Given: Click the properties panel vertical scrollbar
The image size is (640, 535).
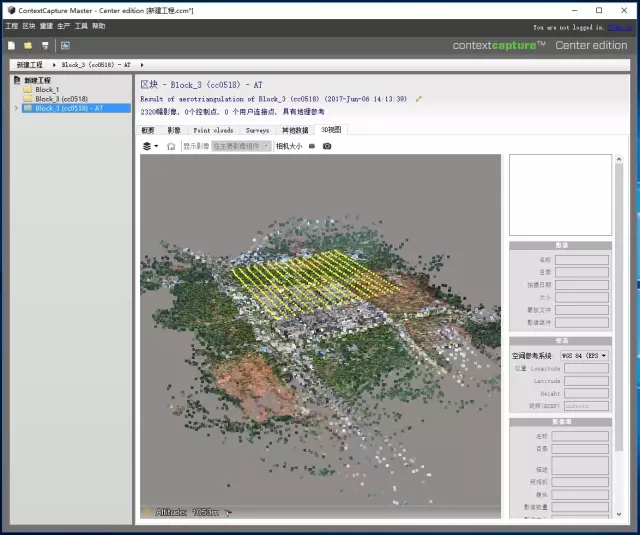Looking at the screenshot, I should [x=619, y=300].
